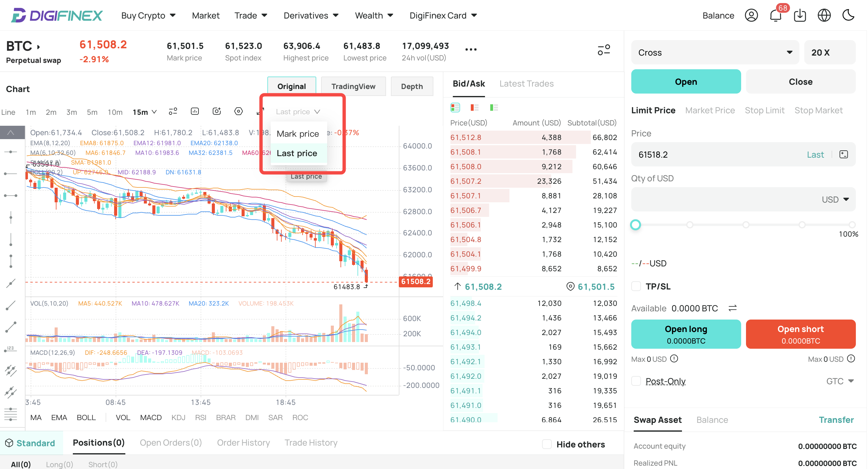The image size is (868, 469).
Task: Open the Order History tab
Action: (x=243, y=442)
